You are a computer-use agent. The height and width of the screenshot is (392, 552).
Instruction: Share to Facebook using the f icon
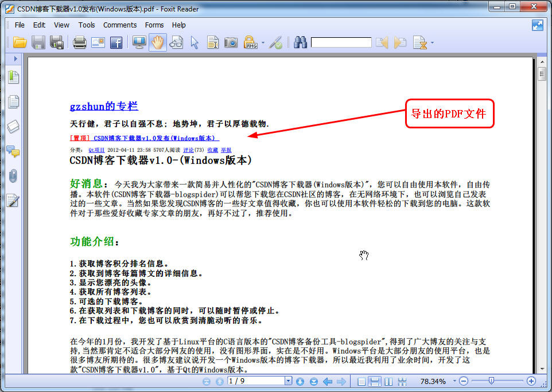116,43
